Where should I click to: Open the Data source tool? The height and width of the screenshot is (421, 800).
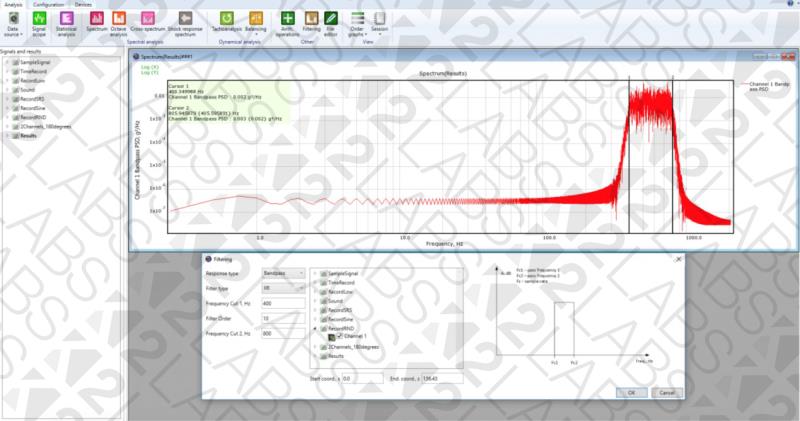pyautogui.click(x=13, y=23)
